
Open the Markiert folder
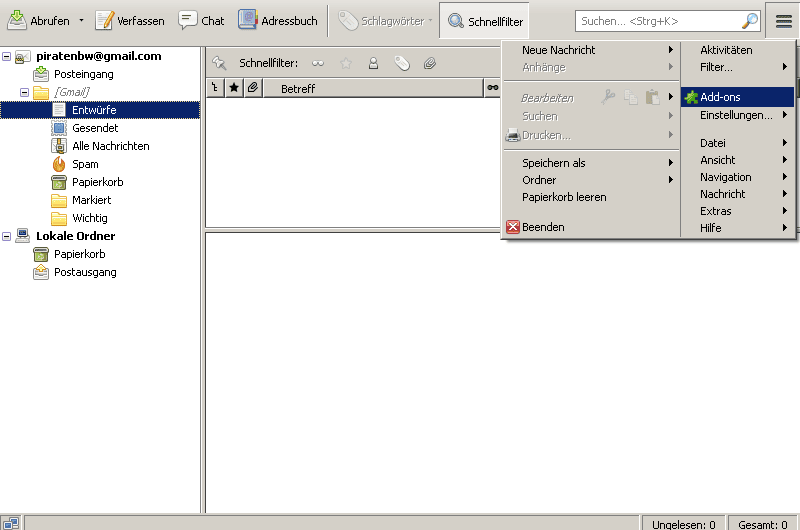click(91, 200)
